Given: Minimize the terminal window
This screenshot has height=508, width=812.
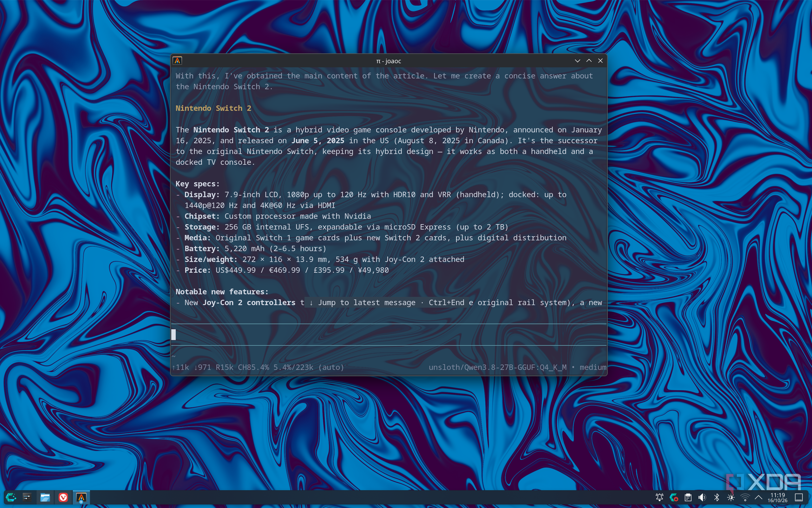Looking at the screenshot, I should (578, 60).
